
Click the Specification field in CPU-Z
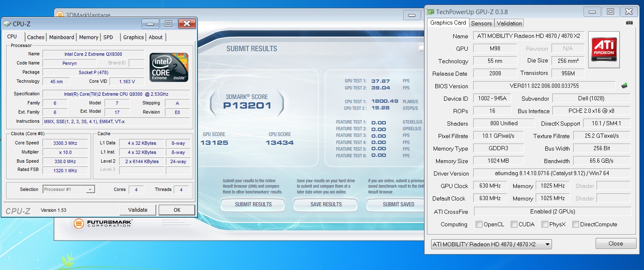click(116, 94)
